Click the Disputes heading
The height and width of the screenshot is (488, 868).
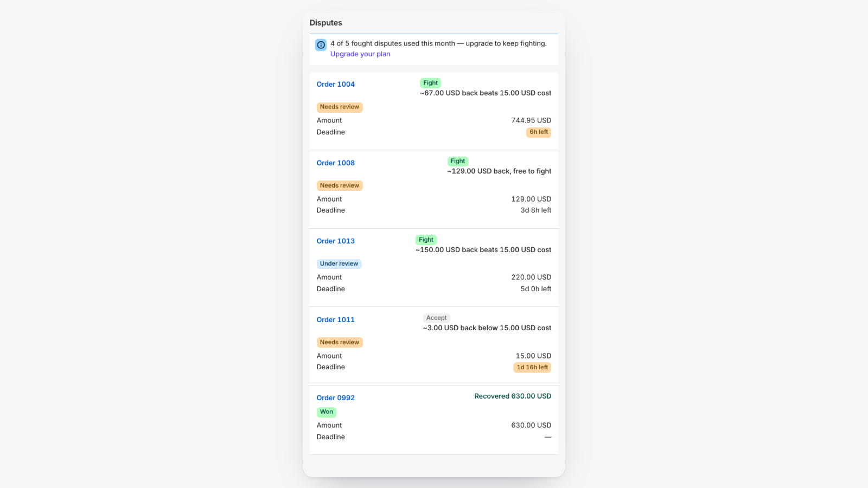pos(325,23)
